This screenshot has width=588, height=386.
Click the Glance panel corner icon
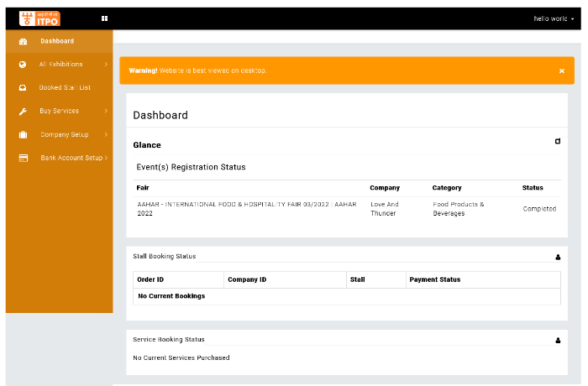click(558, 141)
